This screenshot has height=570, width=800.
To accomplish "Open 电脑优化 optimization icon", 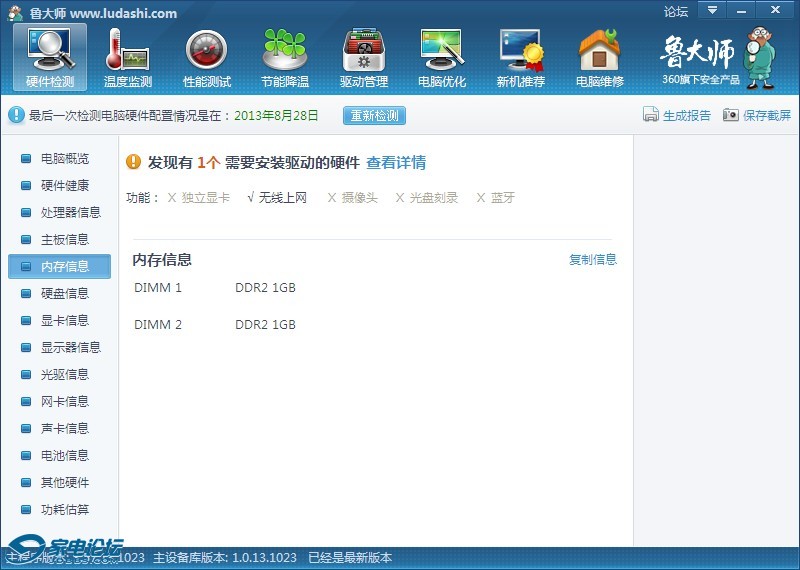I will click(442, 56).
